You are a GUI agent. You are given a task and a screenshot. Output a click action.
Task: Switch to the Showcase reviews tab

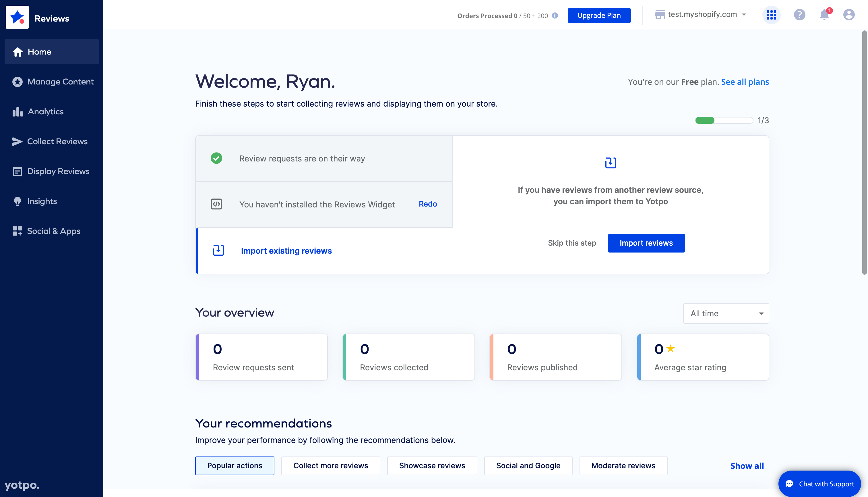pos(432,466)
